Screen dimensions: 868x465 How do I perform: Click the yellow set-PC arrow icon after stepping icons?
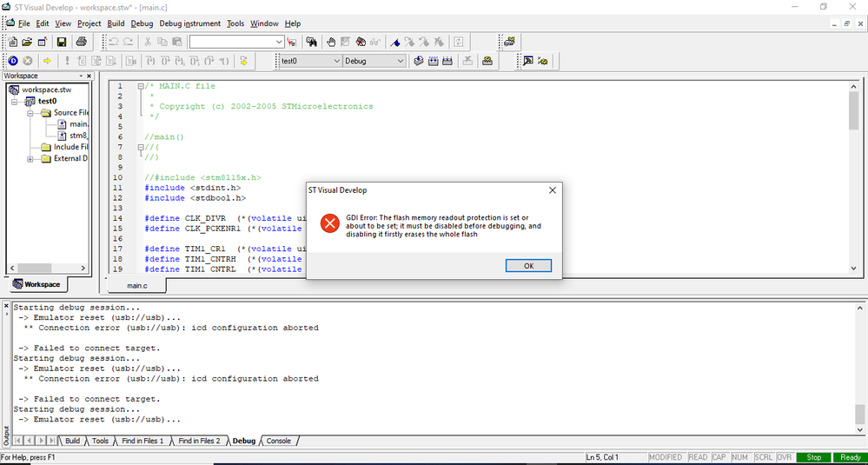tap(243, 61)
